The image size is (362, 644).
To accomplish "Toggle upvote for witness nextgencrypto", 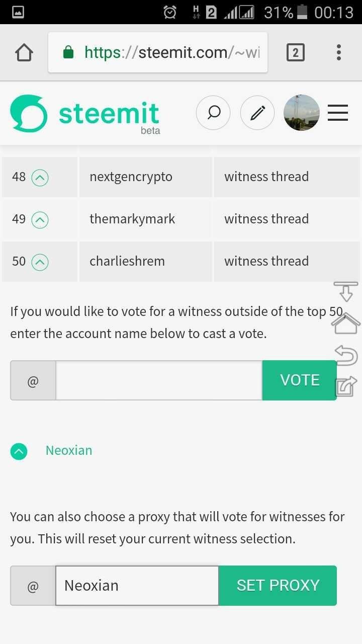I will point(40,178).
